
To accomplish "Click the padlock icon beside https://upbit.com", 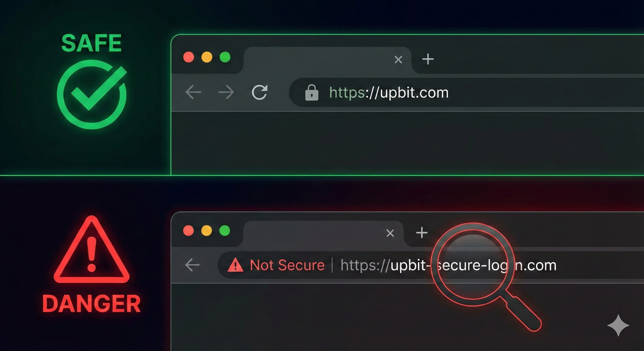I will (312, 92).
